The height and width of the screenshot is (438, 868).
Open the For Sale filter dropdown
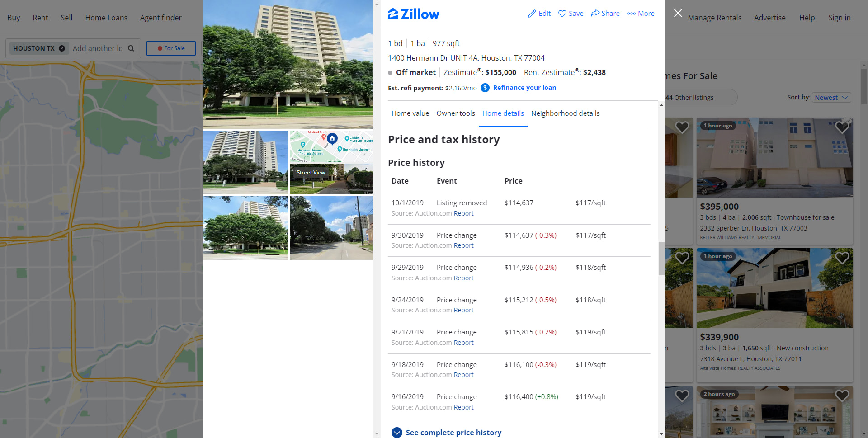tap(171, 48)
